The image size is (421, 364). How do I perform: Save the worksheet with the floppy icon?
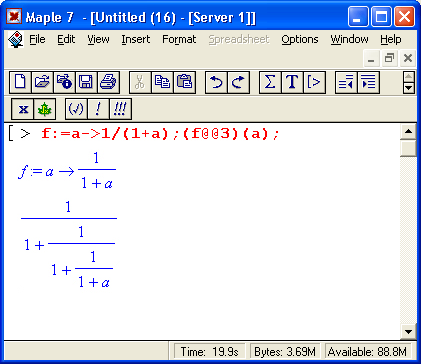(x=86, y=82)
